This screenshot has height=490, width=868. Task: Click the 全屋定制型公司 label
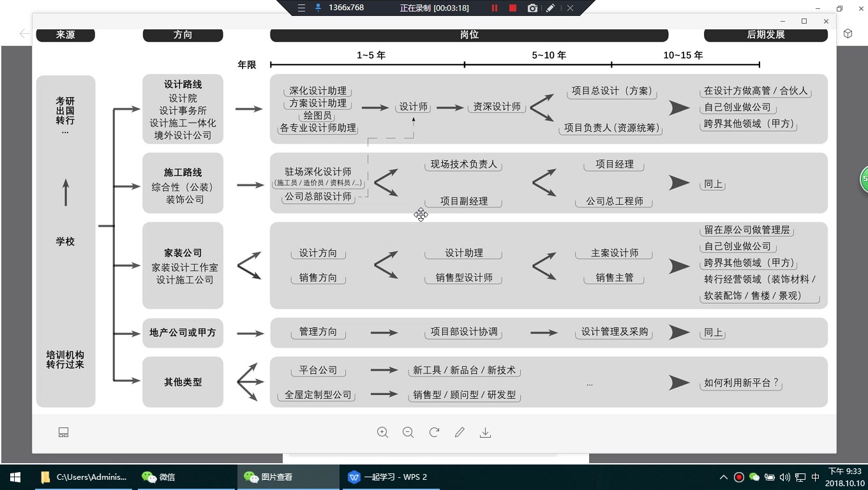click(x=318, y=396)
